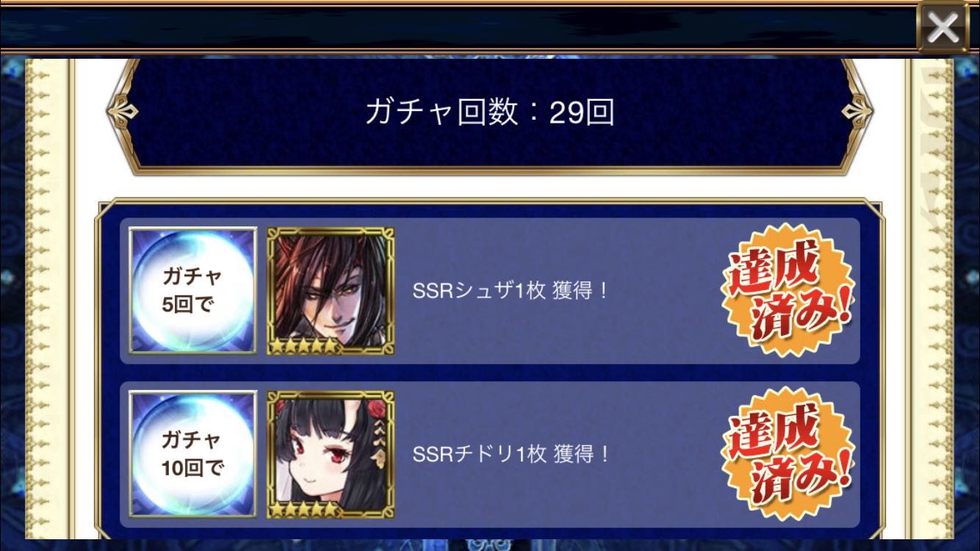980x551 pixels.
Task: Tap the ガチャ5回で orb icon
Action: pyautogui.click(x=192, y=291)
